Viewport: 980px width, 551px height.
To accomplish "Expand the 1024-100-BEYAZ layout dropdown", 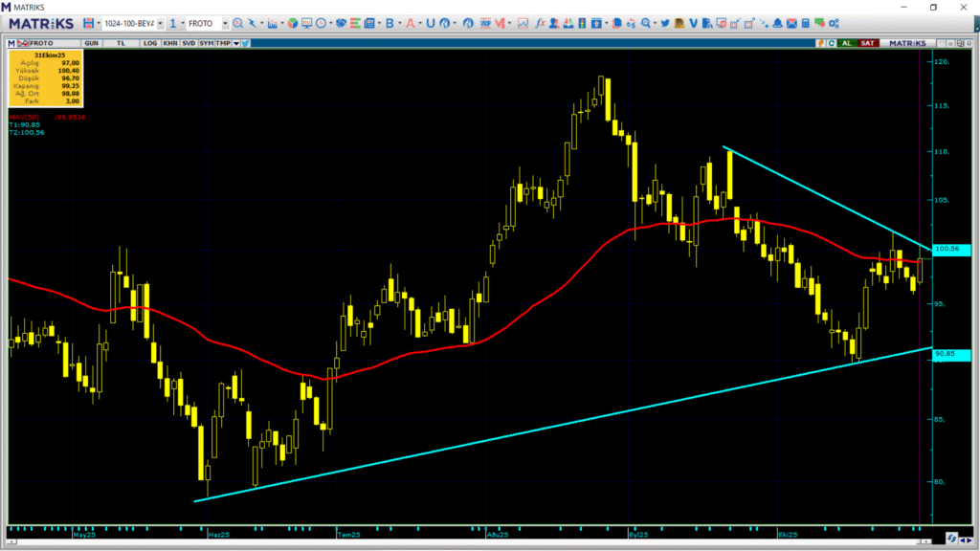I will 159,23.
